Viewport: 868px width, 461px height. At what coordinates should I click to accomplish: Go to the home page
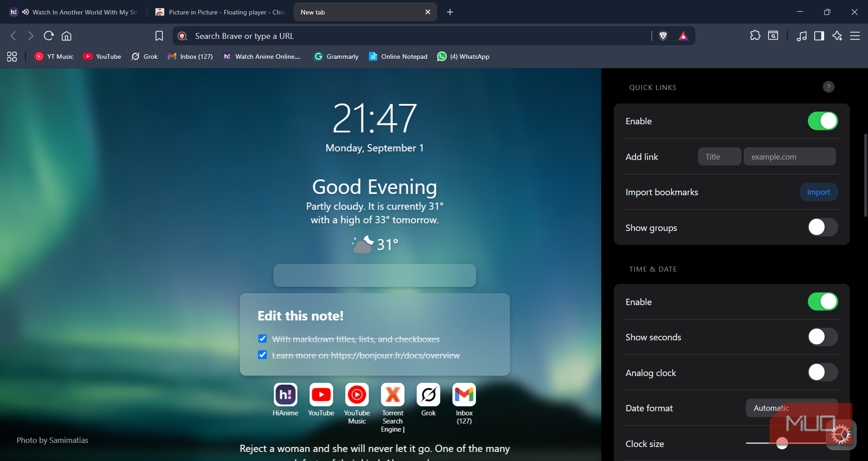click(x=66, y=36)
